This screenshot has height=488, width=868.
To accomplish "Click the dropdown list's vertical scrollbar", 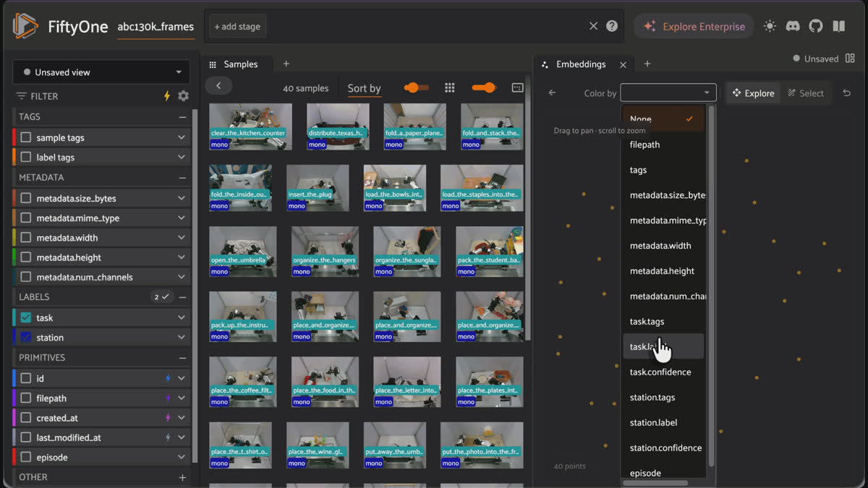I will point(711,286).
